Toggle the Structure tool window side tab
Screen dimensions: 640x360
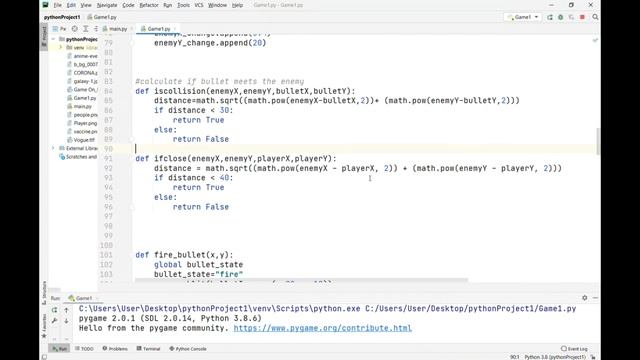coord(44,292)
